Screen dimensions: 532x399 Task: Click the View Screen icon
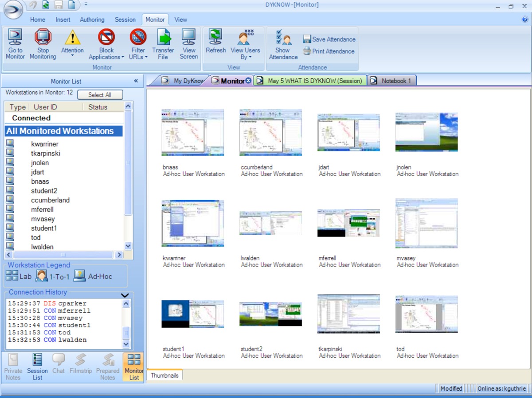tap(189, 37)
